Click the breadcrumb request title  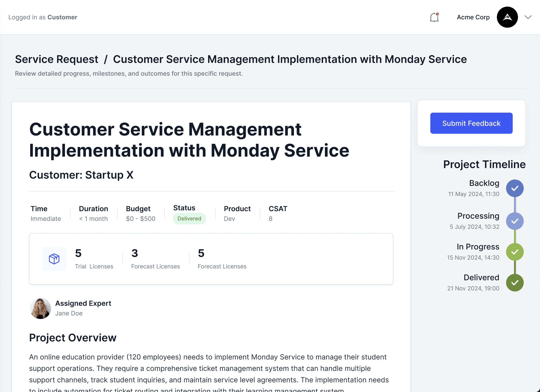pos(290,59)
